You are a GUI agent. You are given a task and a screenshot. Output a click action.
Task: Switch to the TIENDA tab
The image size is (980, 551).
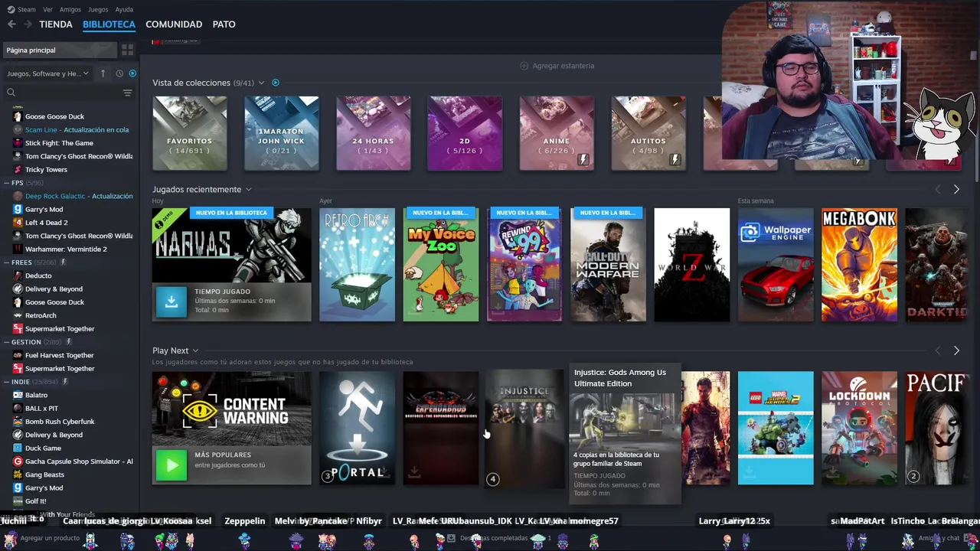(x=56, y=24)
